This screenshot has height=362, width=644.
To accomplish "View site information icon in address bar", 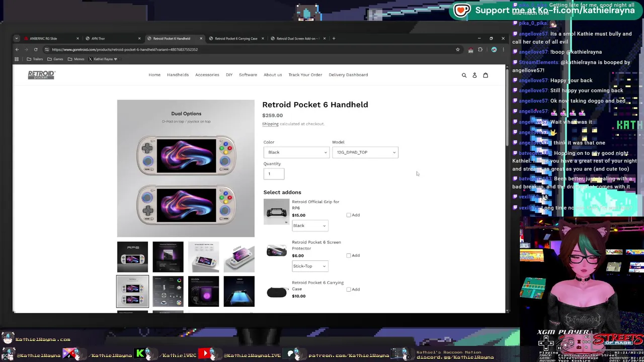I will [x=46, y=49].
